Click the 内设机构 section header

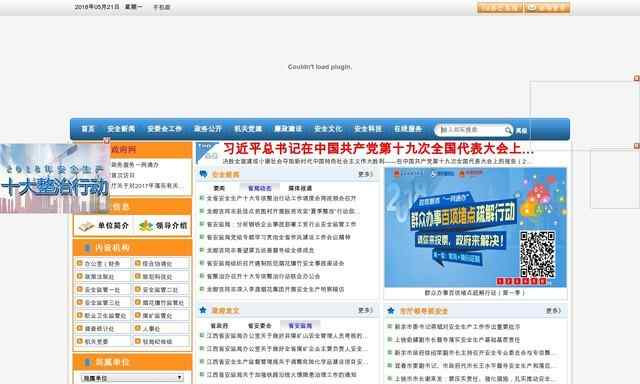(x=132, y=248)
